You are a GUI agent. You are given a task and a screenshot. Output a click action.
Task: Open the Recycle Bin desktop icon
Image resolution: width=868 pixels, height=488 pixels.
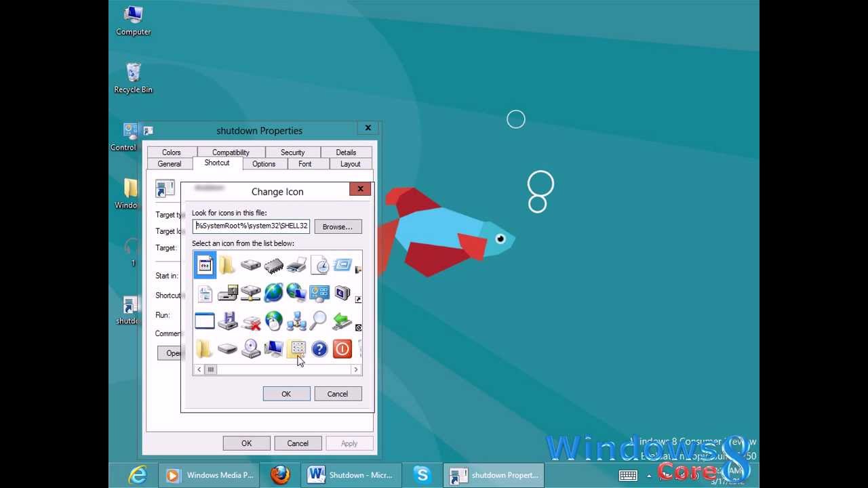click(134, 79)
